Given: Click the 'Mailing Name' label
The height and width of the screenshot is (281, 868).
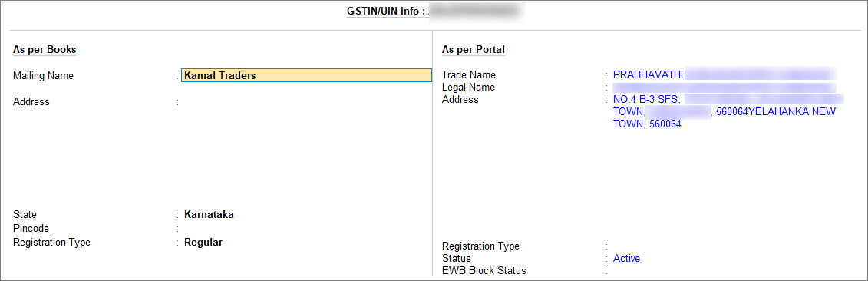Looking at the screenshot, I should tap(43, 76).
